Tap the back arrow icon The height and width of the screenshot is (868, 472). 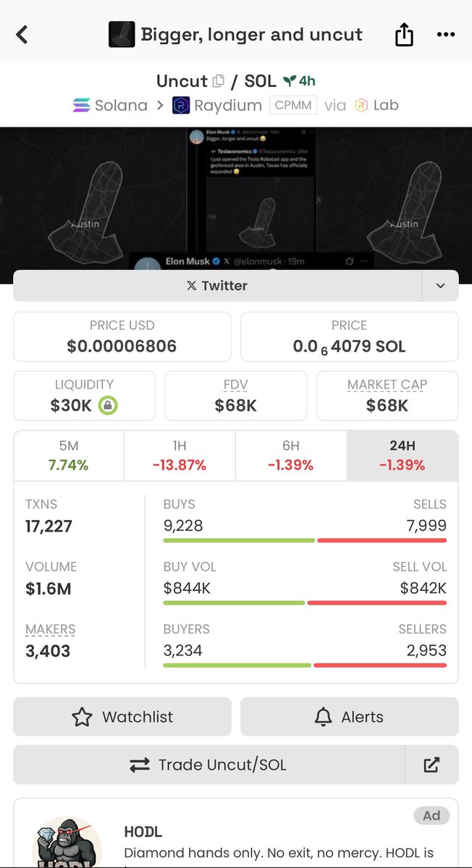click(22, 34)
